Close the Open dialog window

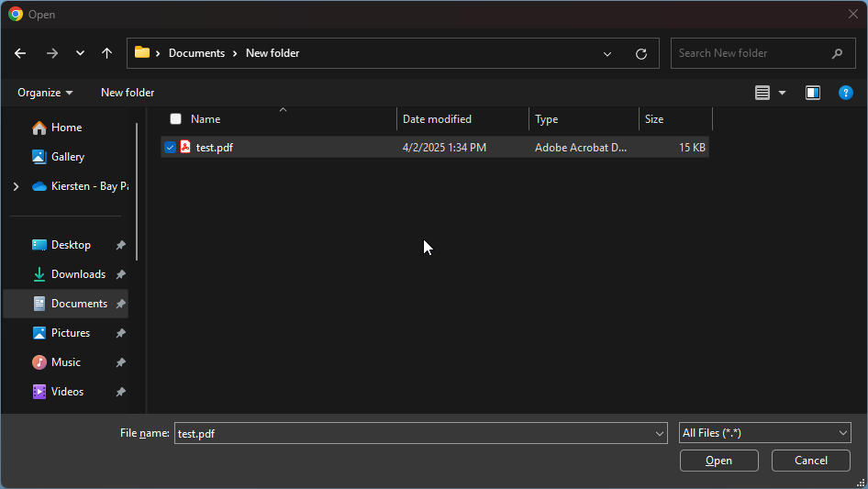(x=853, y=14)
